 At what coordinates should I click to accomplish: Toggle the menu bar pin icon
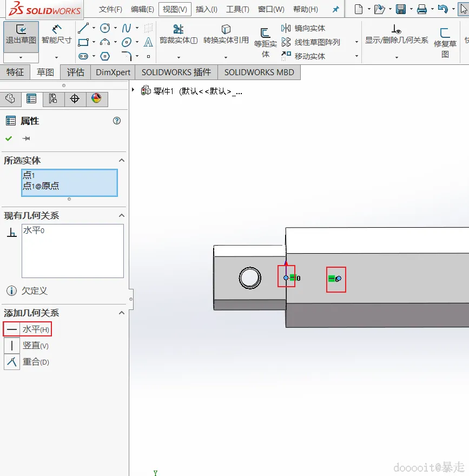point(335,9)
